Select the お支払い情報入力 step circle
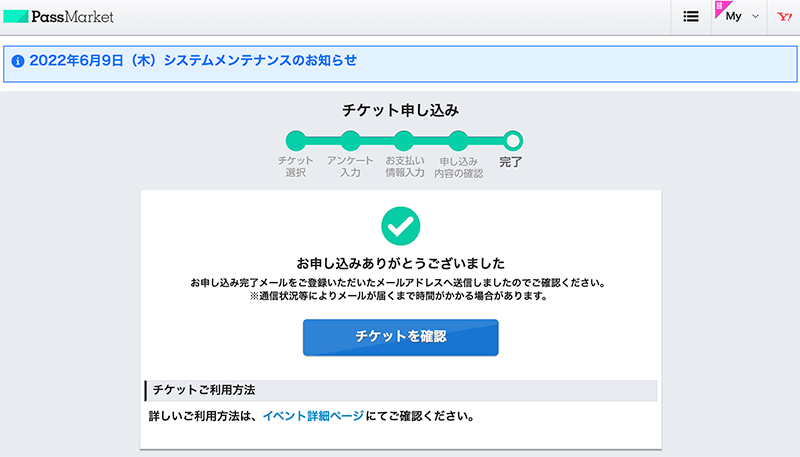Screen dimensions: 800x457 tap(404, 141)
